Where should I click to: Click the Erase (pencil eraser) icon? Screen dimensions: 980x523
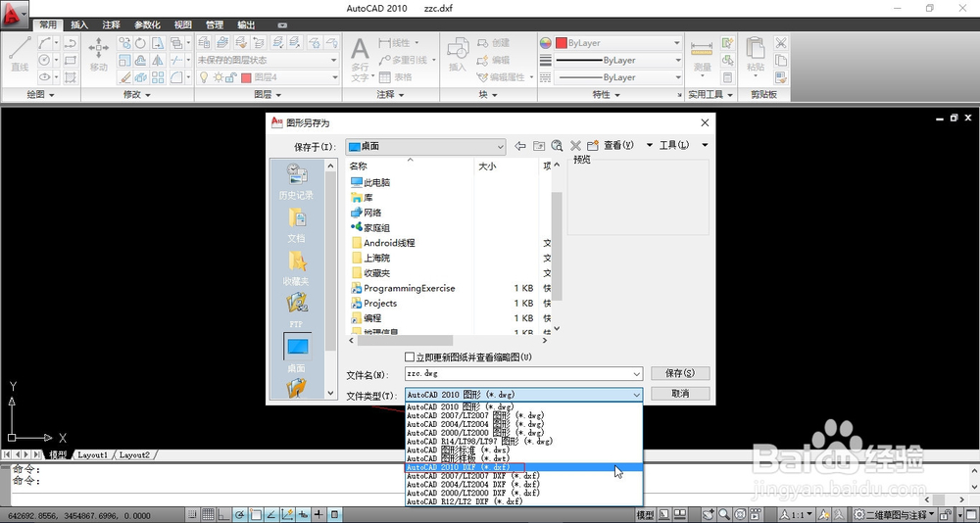point(124,77)
